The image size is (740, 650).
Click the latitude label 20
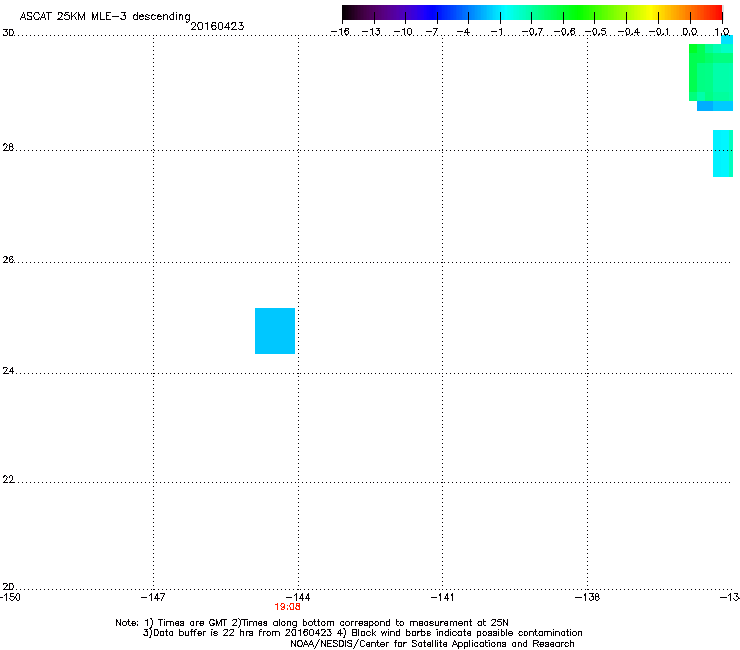point(8,586)
